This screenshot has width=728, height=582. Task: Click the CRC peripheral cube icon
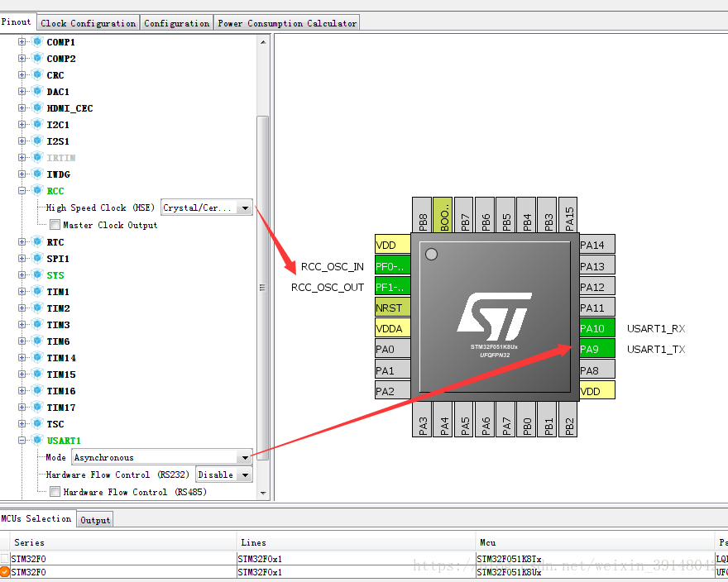pyautogui.click(x=37, y=74)
